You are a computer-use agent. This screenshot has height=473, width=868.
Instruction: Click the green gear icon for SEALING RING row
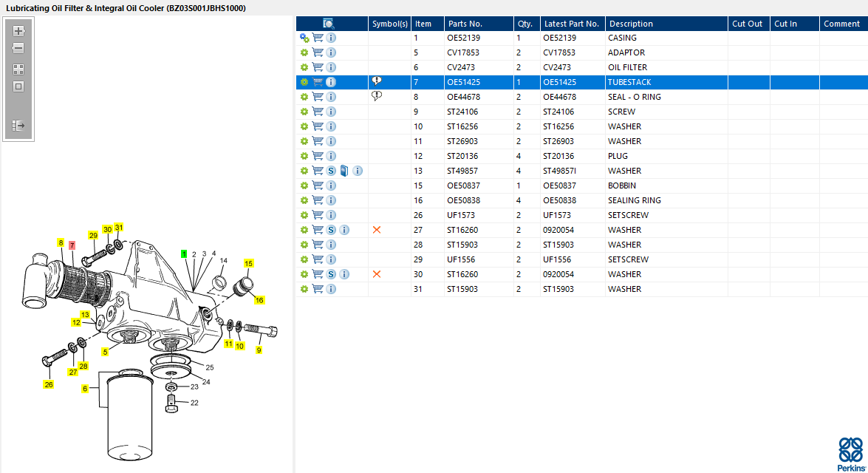click(304, 200)
